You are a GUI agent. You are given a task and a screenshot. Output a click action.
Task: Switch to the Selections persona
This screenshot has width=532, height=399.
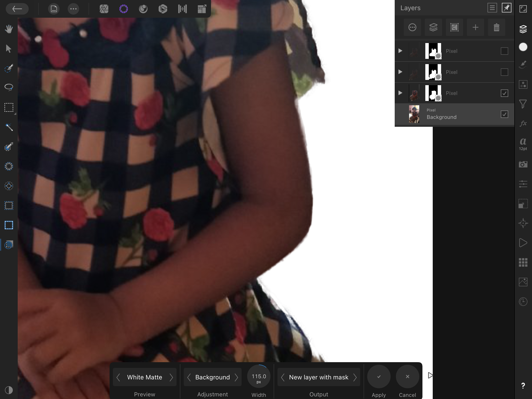[x=124, y=9]
